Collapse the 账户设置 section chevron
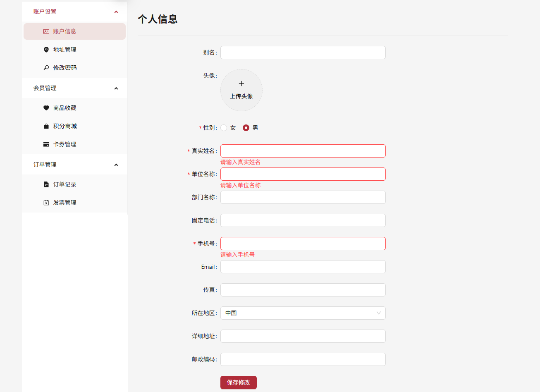Image resolution: width=540 pixels, height=392 pixels. (x=116, y=12)
